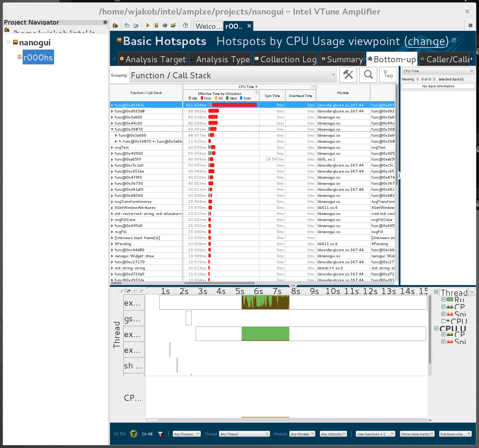This screenshot has height=448, width=479.
Task: Click the Compare Results toolbar icon
Action: (165, 26)
